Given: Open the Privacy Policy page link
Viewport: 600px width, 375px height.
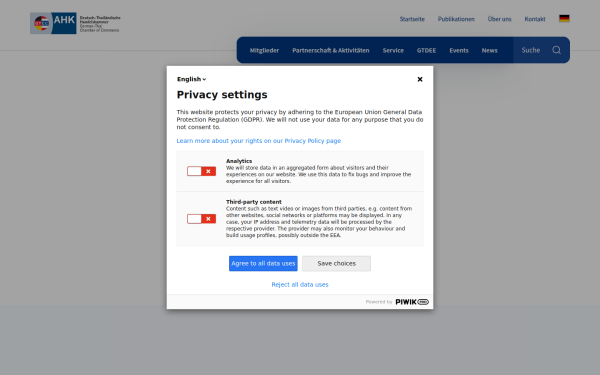Looking at the screenshot, I should click(259, 141).
